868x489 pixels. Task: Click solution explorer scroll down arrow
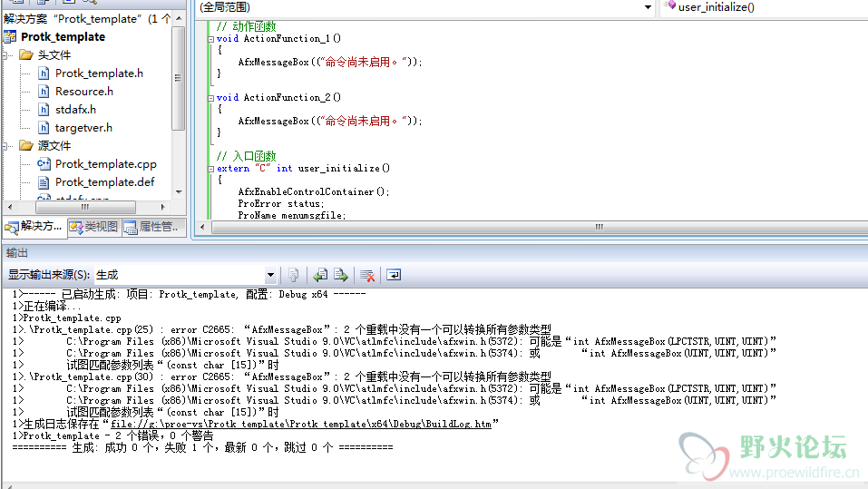(x=179, y=191)
